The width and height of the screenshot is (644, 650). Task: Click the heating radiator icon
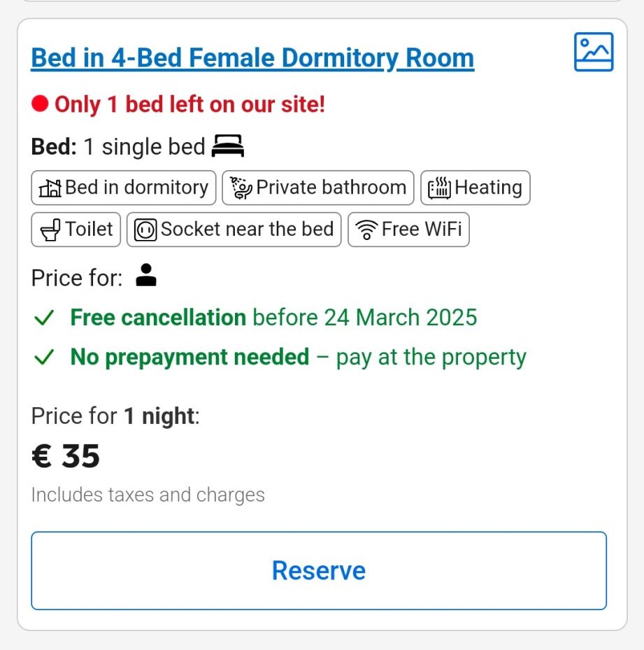(439, 188)
